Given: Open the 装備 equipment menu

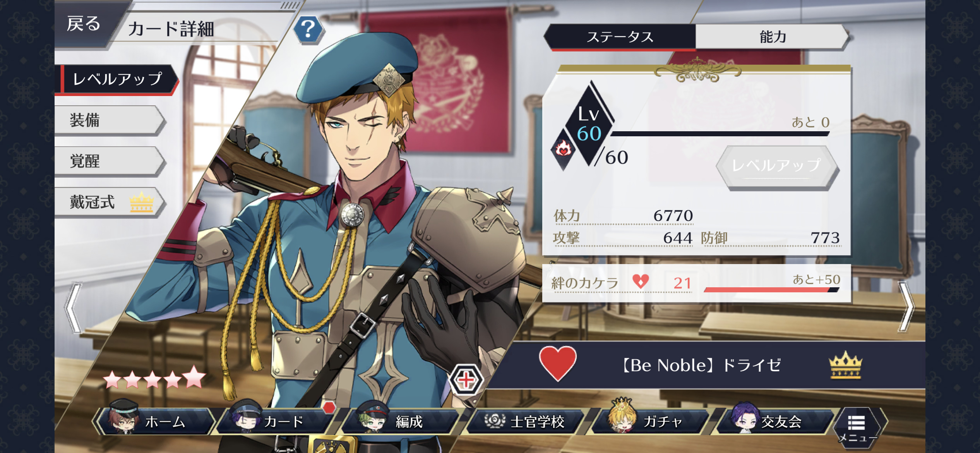Looking at the screenshot, I should [110, 120].
